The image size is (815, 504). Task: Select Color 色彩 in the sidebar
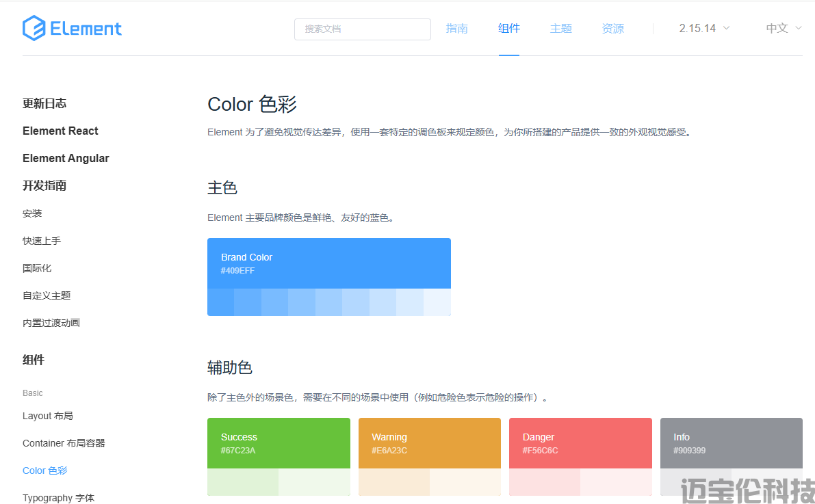(x=45, y=470)
